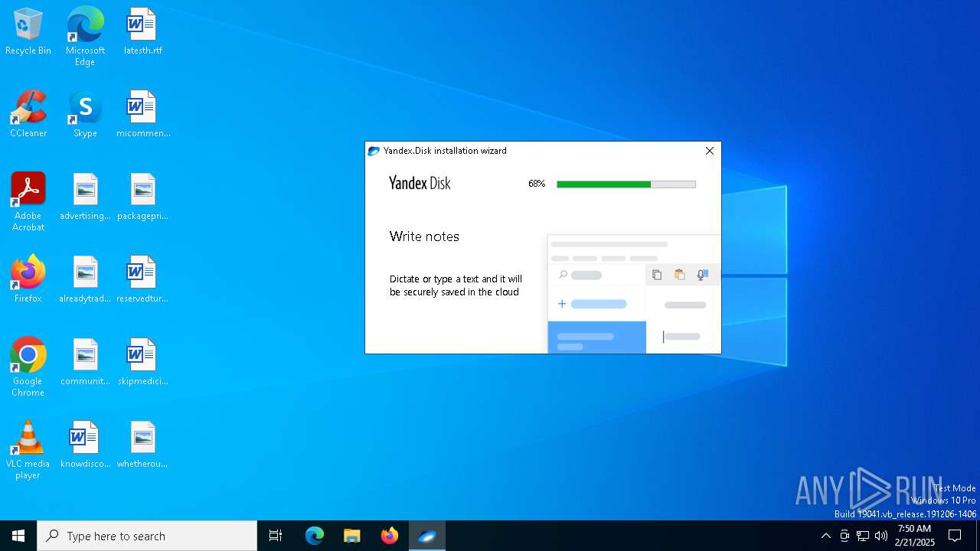Click the Dictate or type a text description

pyautogui.click(x=456, y=285)
